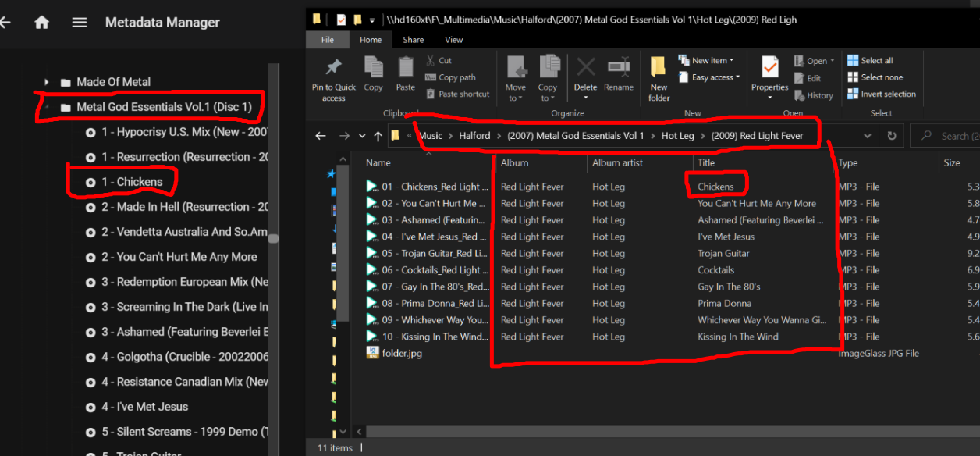Image resolution: width=980 pixels, height=456 pixels.
Task: Click the Paste icon in the Clipboard group
Action: 405,69
